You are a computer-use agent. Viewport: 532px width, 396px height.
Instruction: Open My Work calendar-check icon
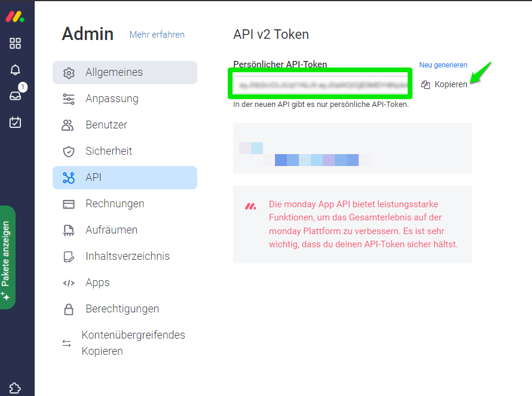[15, 122]
